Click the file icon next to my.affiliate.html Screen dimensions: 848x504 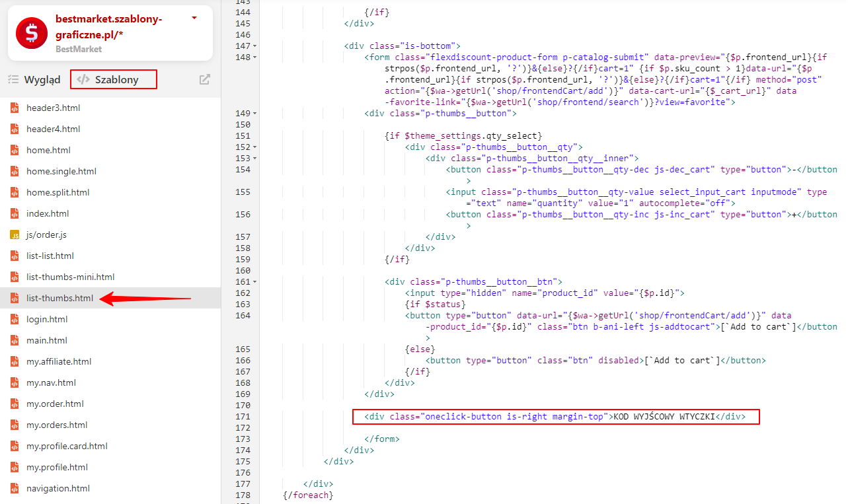click(x=15, y=361)
